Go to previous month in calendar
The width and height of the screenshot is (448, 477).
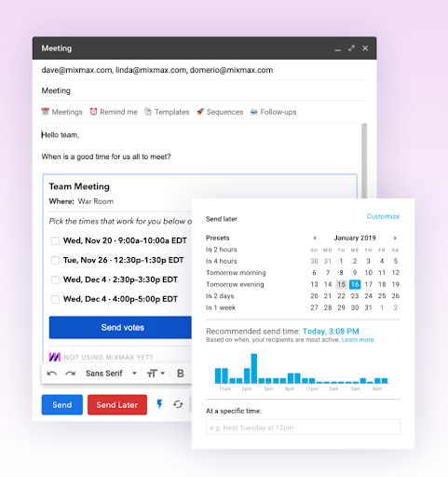tap(314, 238)
